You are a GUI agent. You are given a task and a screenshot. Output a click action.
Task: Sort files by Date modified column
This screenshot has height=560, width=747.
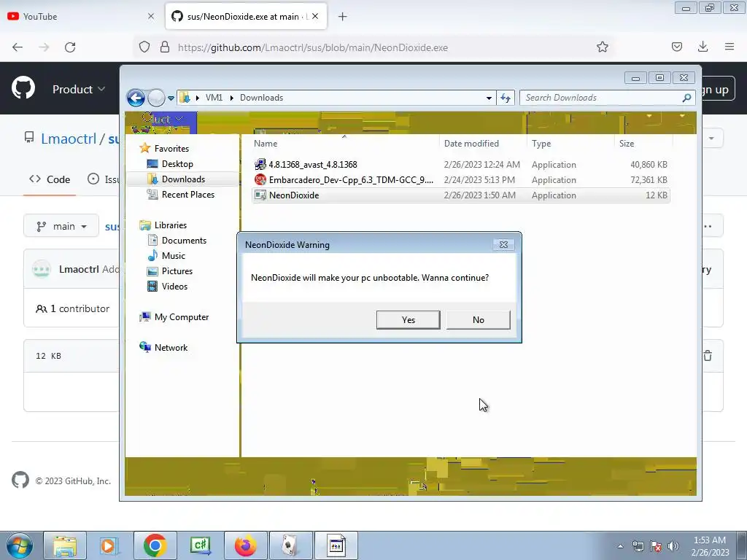tap(471, 144)
